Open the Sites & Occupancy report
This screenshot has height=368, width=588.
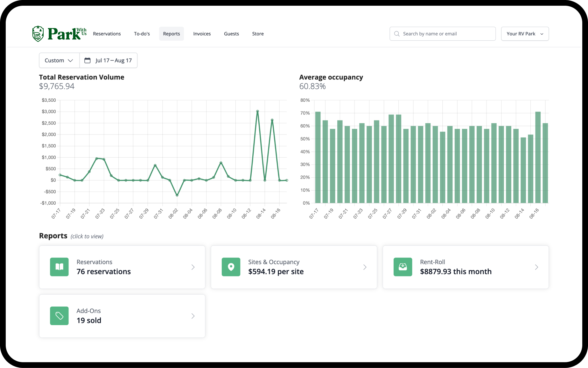click(294, 267)
